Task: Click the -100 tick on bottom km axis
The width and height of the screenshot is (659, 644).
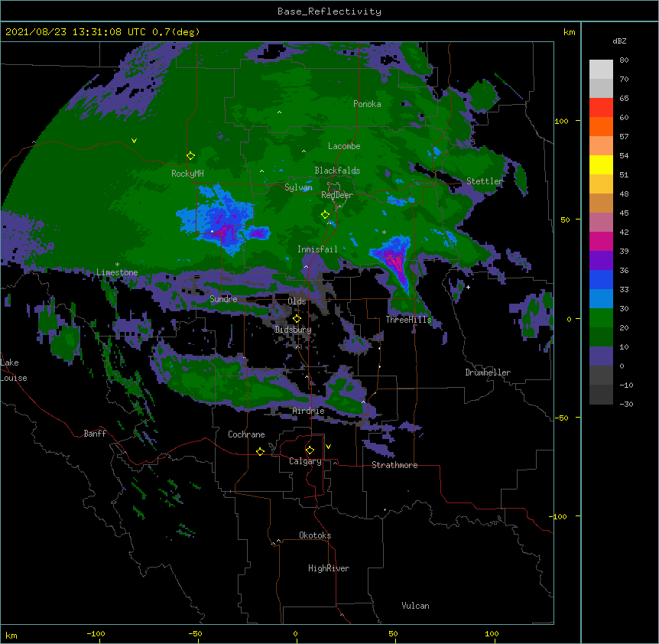Action: (96, 633)
